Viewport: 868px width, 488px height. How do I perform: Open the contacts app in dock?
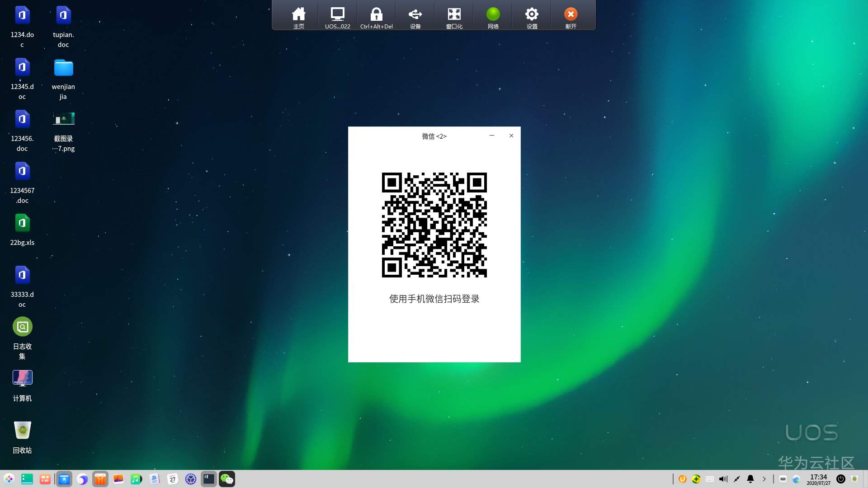click(x=155, y=479)
